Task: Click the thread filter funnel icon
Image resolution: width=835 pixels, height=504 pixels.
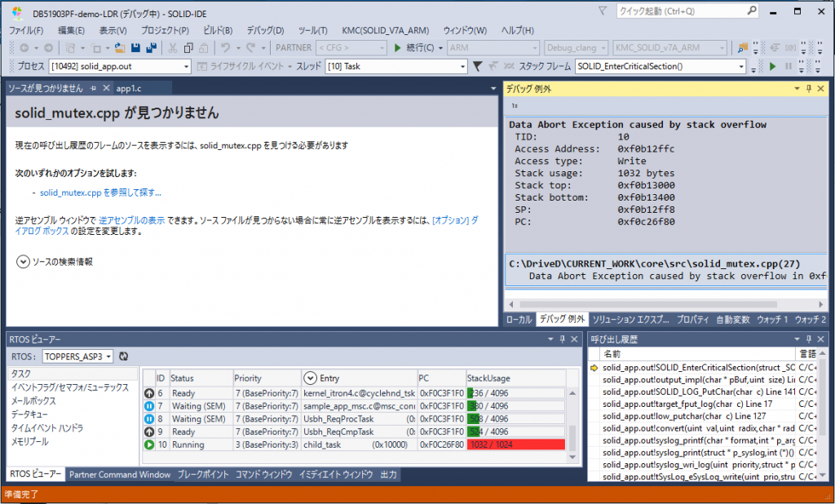Action: (479, 67)
